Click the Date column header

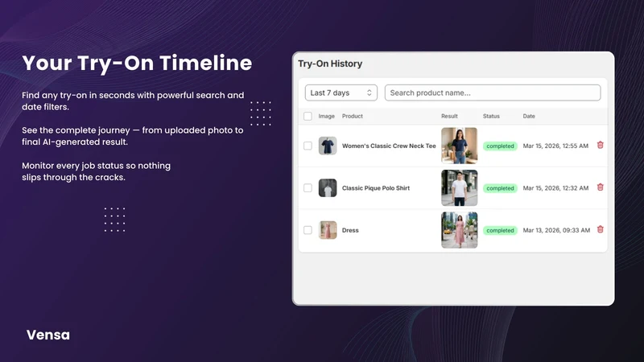[529, 116]
